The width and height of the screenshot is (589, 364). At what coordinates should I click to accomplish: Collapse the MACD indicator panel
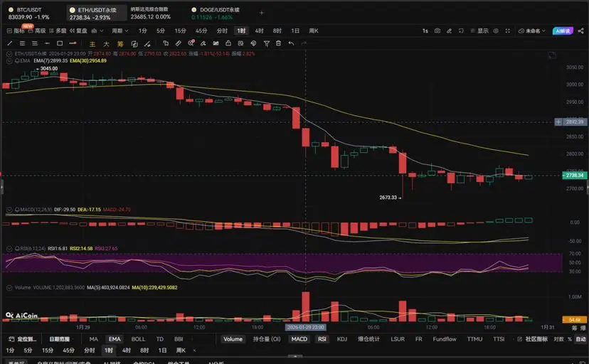(9, 210)
